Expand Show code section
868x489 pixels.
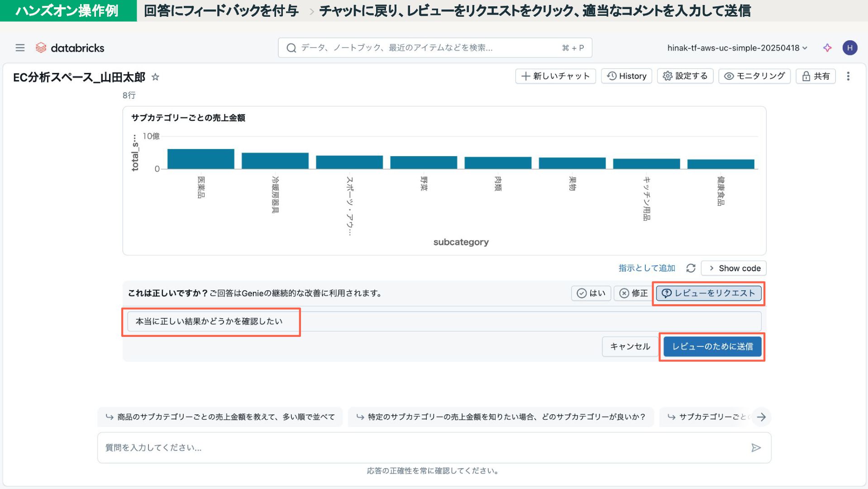click(x=734, y=268)
